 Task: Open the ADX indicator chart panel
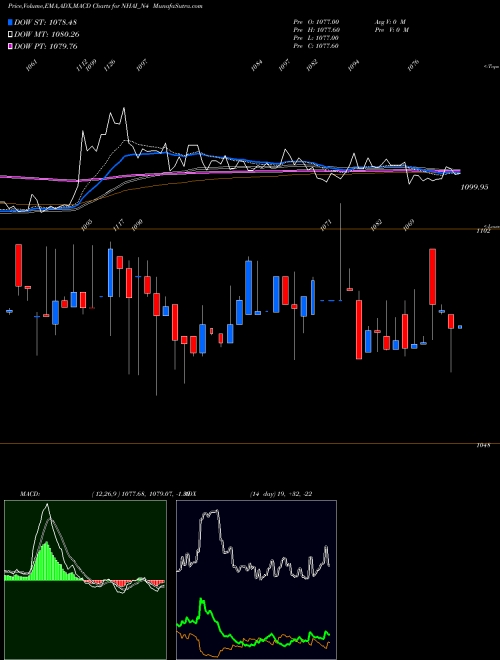click(x=256, y=580)
